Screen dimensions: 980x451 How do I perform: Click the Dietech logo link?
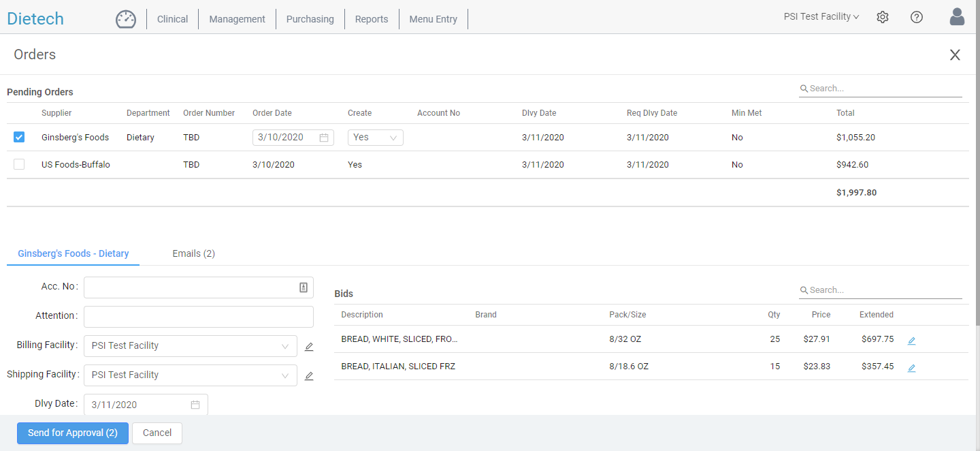point(35,18)
